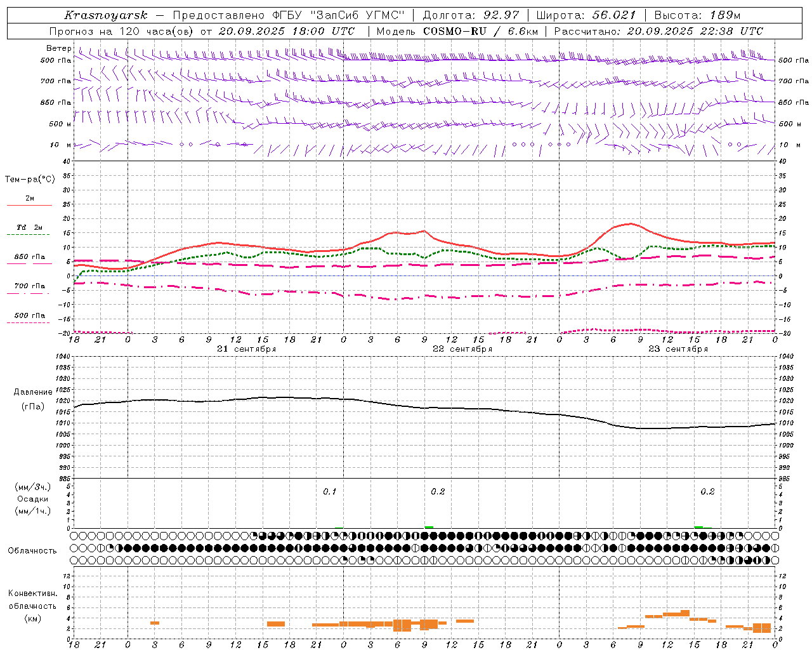Click the 'Ветер' wind panel label
812x650 pixels.
click(x=59, y=48)
